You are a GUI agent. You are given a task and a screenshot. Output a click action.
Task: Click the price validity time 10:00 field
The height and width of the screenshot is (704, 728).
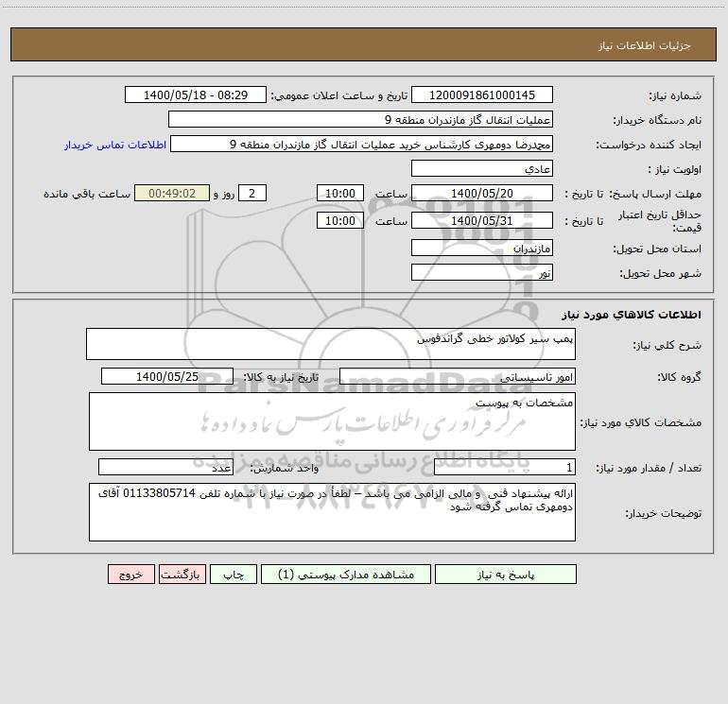pyautogui.click(x=339, y=220)
